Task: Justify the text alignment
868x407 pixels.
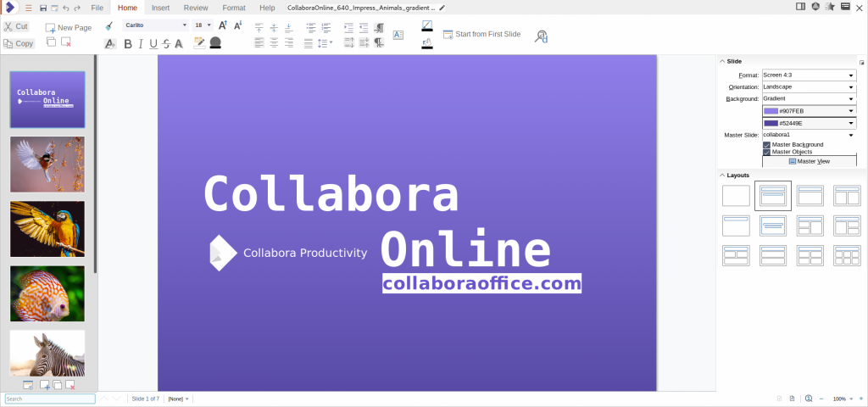Action: 309,42
